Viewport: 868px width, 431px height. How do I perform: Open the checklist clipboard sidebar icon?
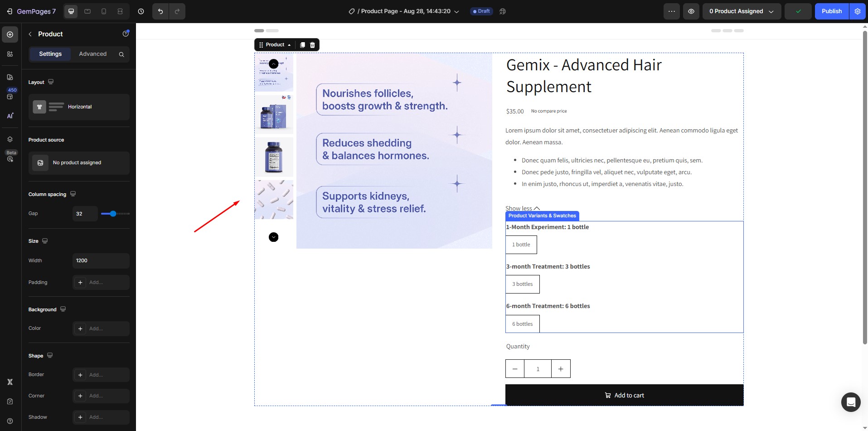(x=10, y=402)
